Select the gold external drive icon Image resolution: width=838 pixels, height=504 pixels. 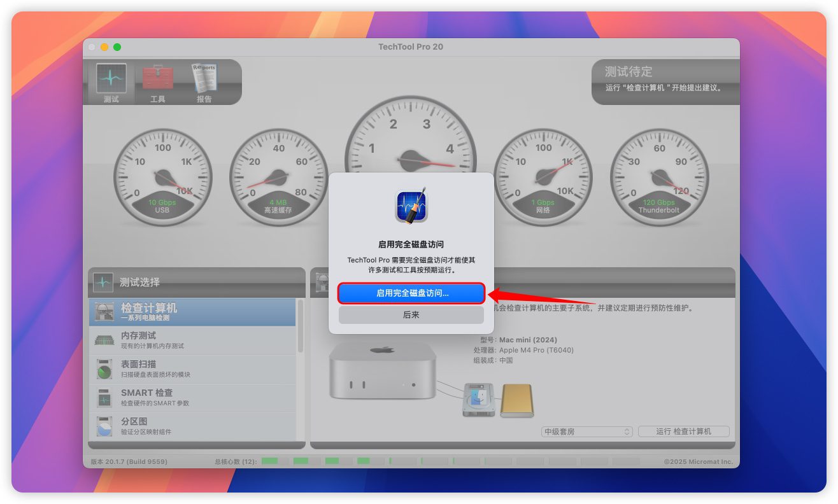tap(516, 400)
